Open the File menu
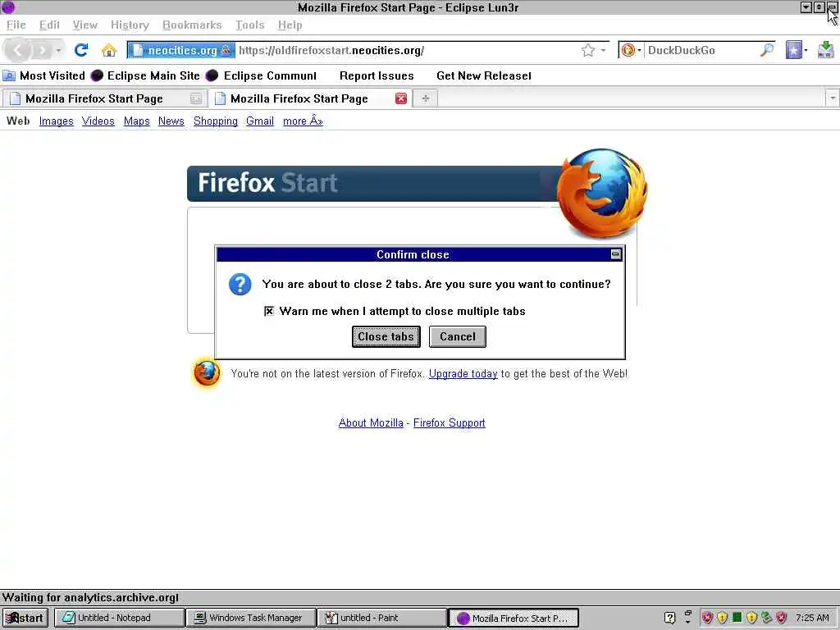 [x=16, y=25]
